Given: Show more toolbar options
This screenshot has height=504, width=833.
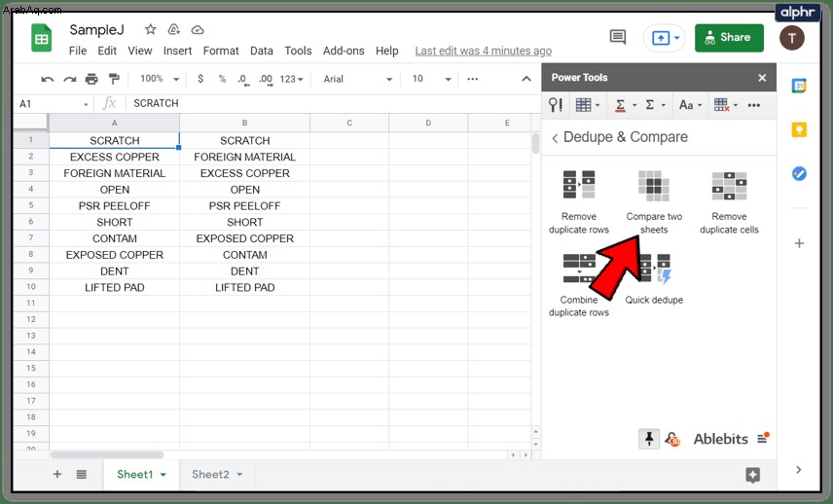Looking at the screenshot, I should [x=472, y=79].
